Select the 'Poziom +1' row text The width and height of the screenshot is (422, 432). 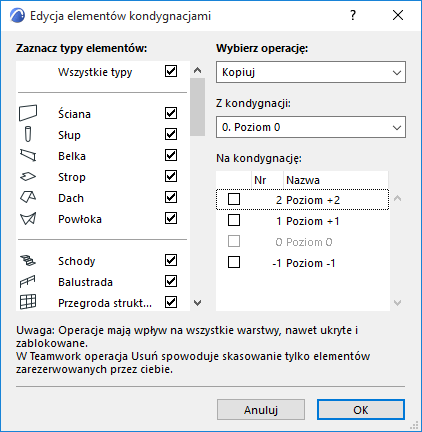[x=313, y=221]
